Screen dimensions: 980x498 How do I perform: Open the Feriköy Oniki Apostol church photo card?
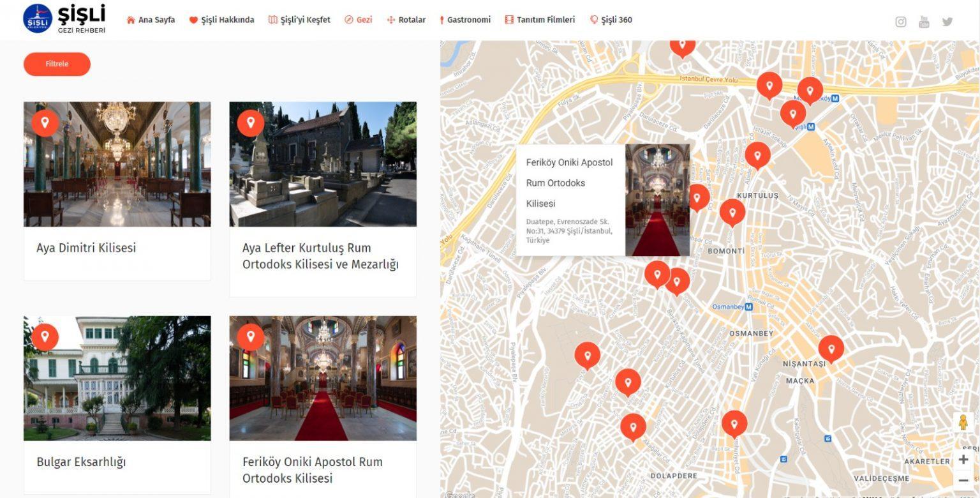click(x=323, y=378)
